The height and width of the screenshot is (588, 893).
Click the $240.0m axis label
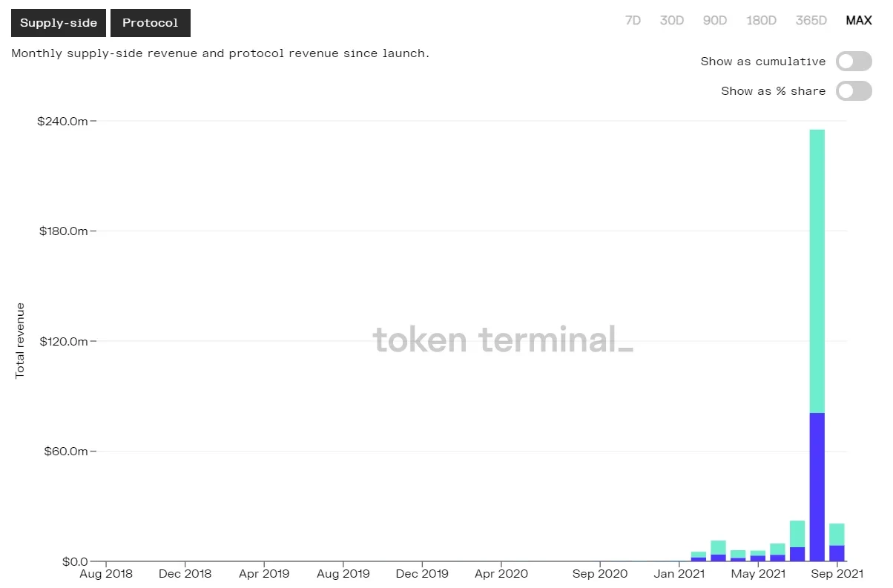point(62,121)
